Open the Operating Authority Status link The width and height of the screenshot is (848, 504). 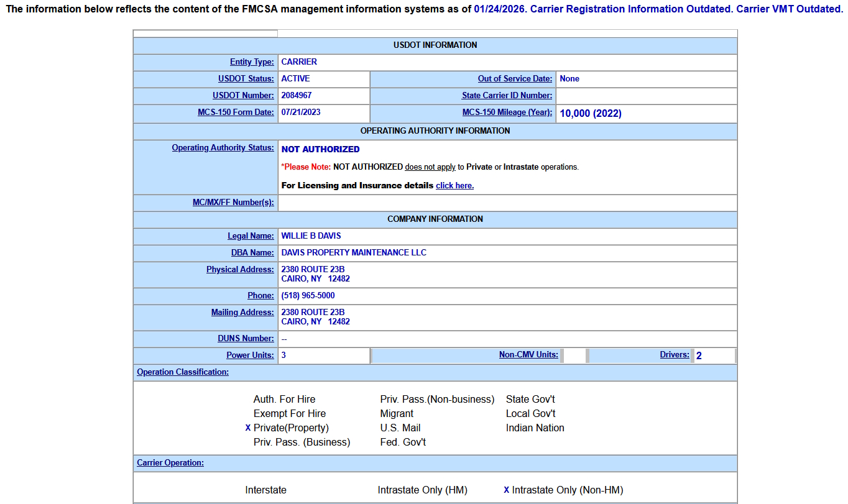[x=223, y=148]
